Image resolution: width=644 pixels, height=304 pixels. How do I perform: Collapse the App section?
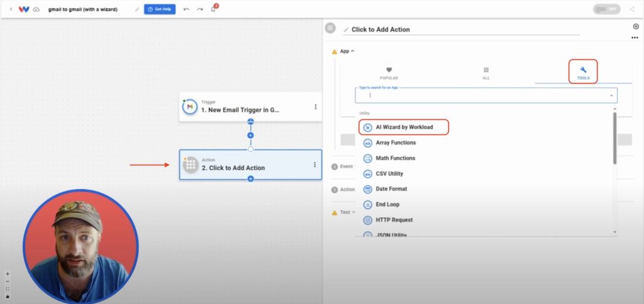point(347,52)
